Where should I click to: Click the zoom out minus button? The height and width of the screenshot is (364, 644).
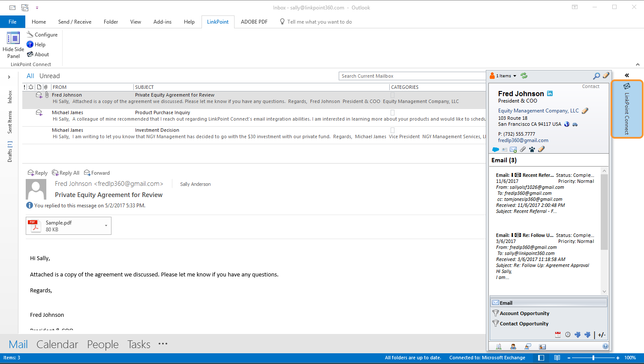pos(569,358)
